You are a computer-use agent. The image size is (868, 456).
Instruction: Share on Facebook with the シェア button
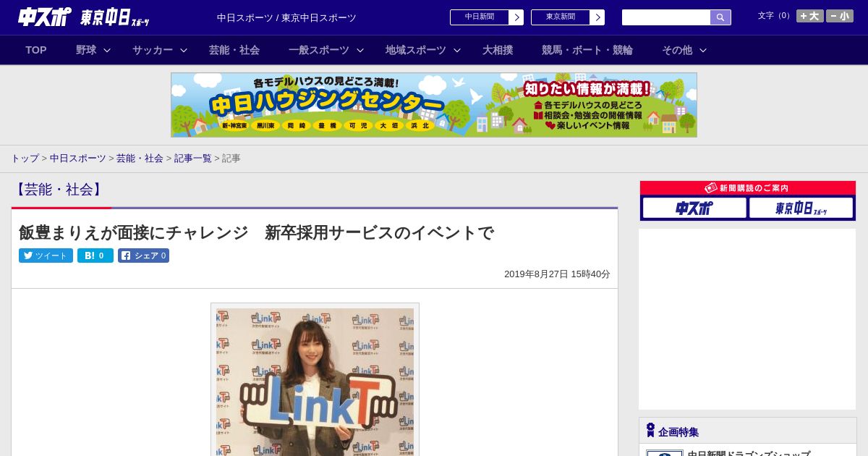[x=143, y=256]
